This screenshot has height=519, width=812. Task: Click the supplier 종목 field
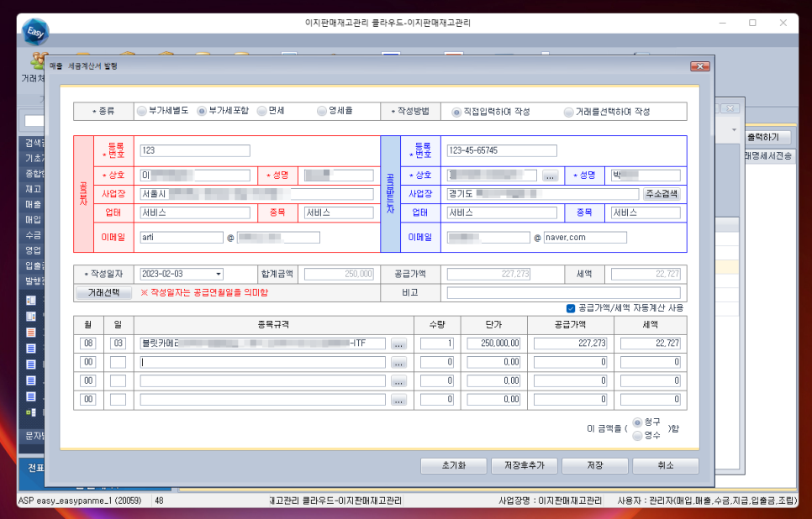[339, 212]
